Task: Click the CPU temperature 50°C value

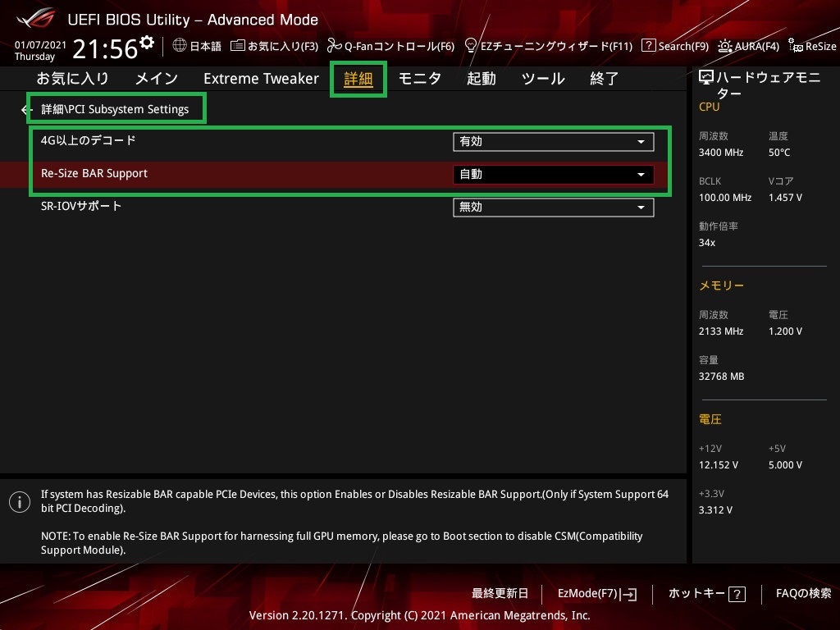Action: click(779, 153)
